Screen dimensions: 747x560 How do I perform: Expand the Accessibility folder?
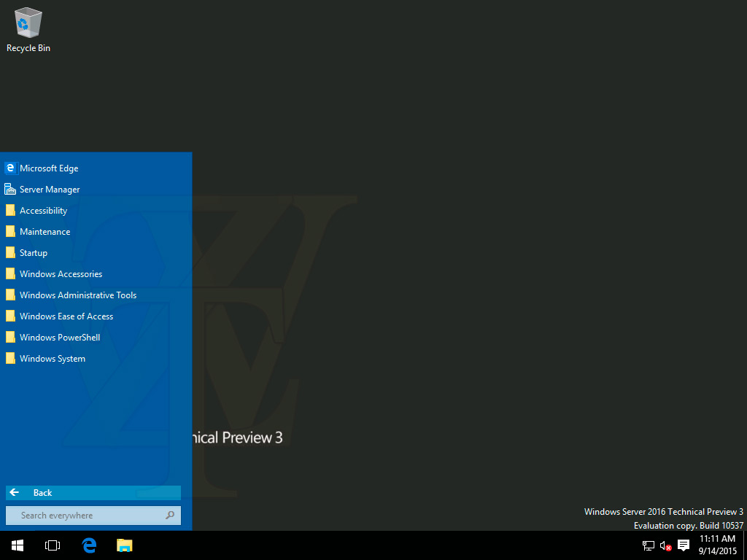click(x=43, y=211)
